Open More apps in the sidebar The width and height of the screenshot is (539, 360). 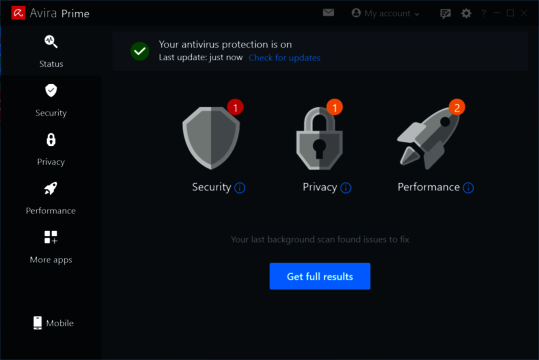pyautogui.click(x=51, y=247)
